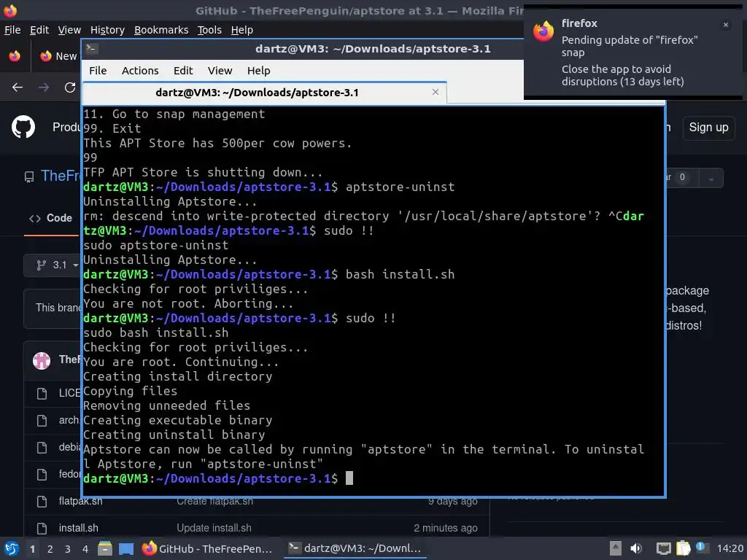747x560 pixels.
Task: Click file icon for flatpak.sh row
Action: click(42, 502)
